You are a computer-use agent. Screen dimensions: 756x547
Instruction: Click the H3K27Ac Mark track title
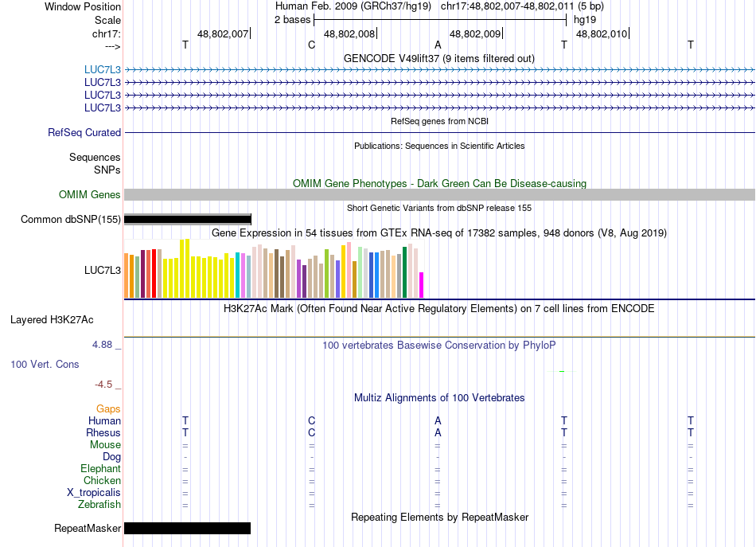click(439, 309)
